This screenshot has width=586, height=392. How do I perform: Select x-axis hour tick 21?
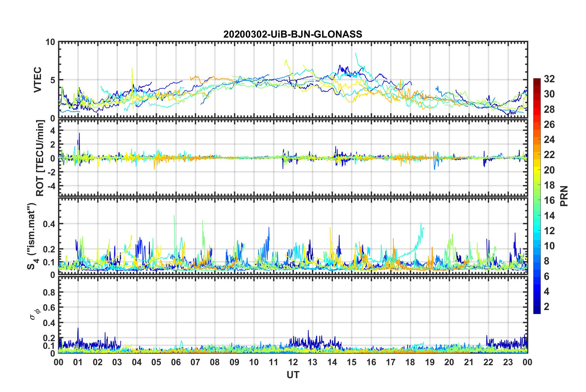469,362
